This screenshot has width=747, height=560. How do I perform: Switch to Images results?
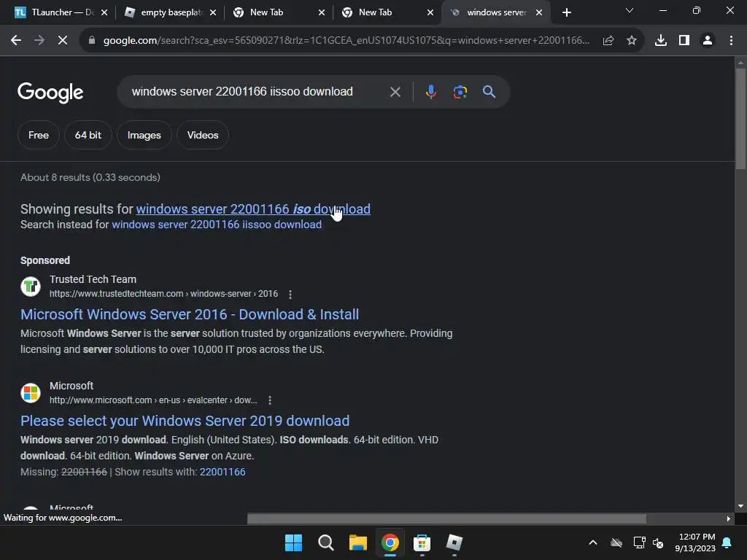point(144,135)
